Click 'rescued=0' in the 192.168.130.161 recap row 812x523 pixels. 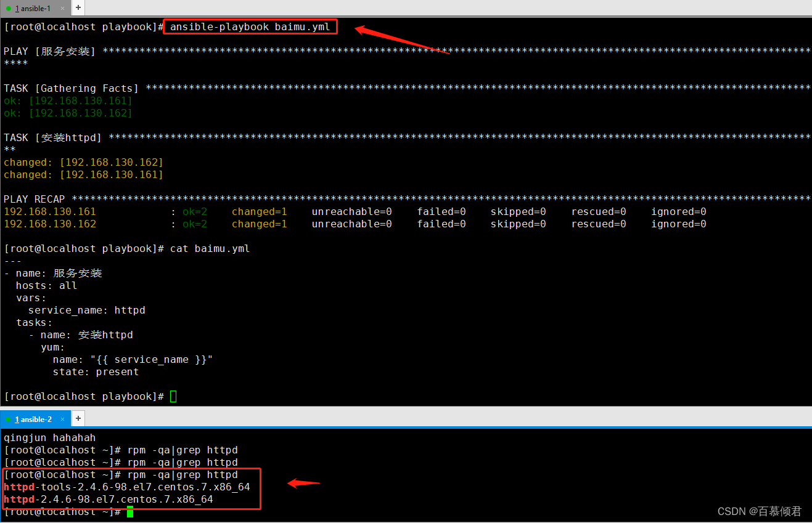tap(599, 212)
